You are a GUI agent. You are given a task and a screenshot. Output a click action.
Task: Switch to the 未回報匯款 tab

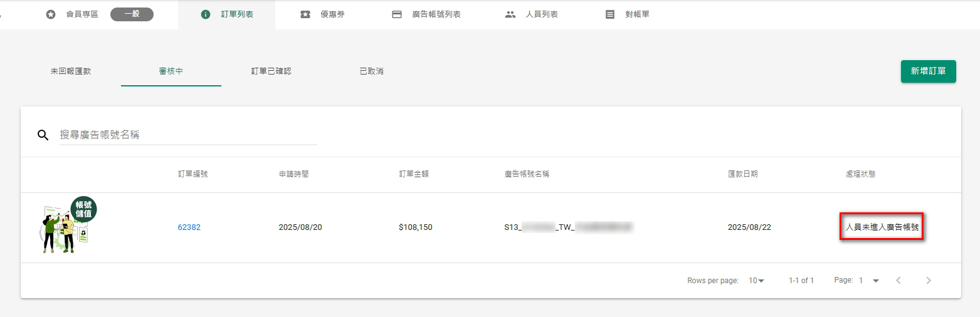pyautogui.click(x=71, y=71)
